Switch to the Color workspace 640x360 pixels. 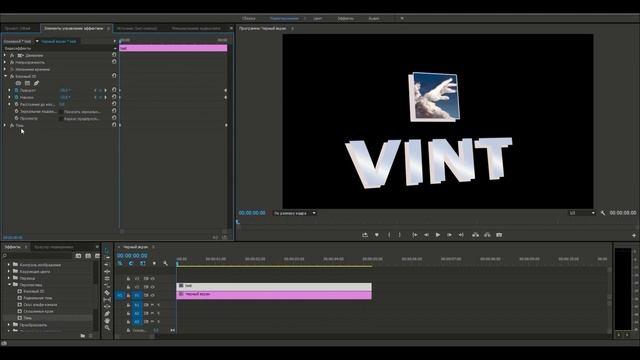[x=318, y=18]
